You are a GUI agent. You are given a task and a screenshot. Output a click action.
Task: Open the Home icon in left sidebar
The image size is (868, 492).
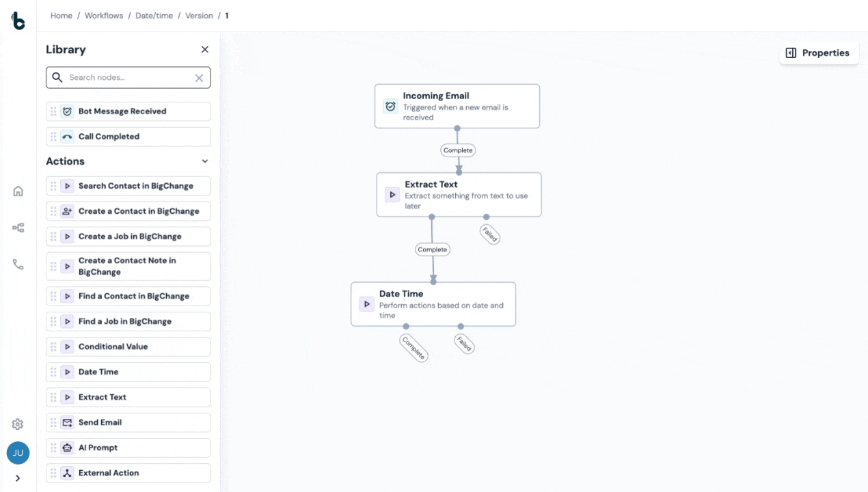pyautogui.click(x=18, y=191)
